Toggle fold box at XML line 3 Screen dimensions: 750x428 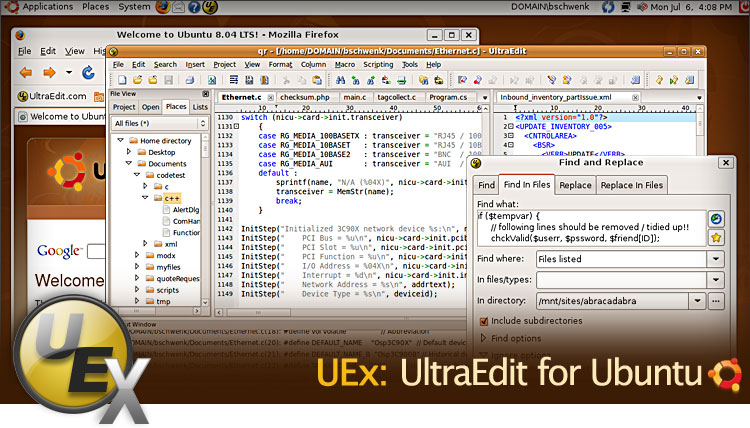tap(510, 136)
